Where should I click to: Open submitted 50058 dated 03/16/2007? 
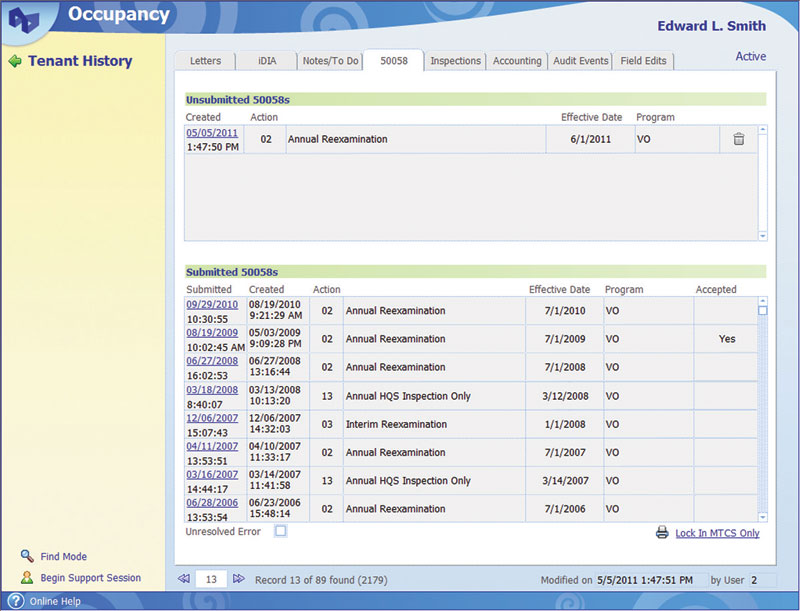coord(212,474)
